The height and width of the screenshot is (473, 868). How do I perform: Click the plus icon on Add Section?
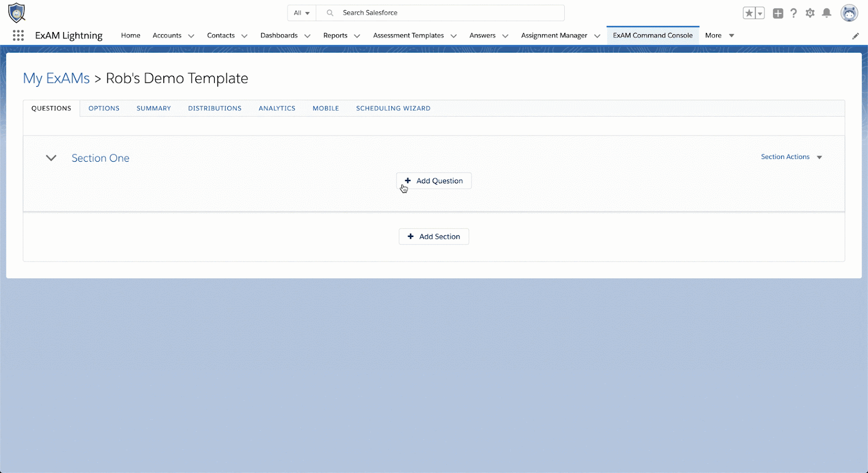coord(411,237)
